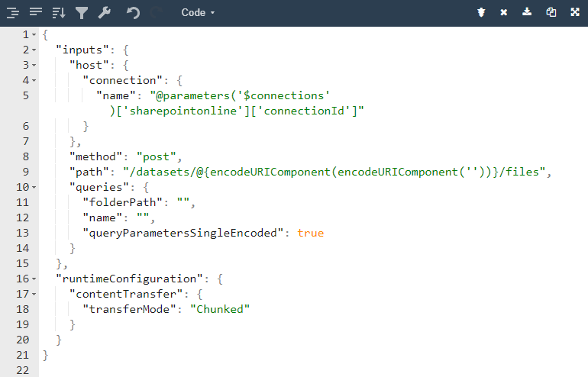Click the repair JSON wrench icon
This screenshot has width=588, height=377.
(105, 13)
